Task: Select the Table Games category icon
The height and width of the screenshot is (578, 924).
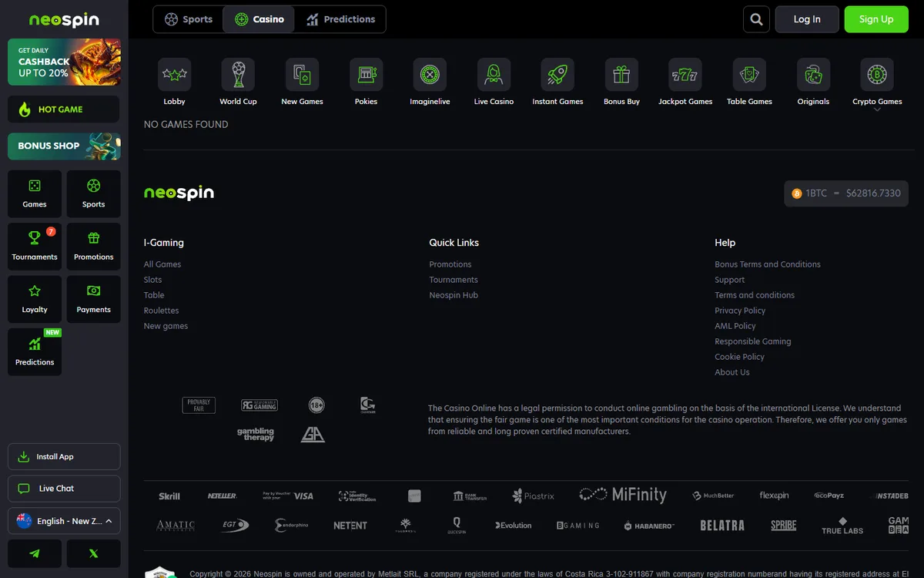Action: tap(749, 75)
